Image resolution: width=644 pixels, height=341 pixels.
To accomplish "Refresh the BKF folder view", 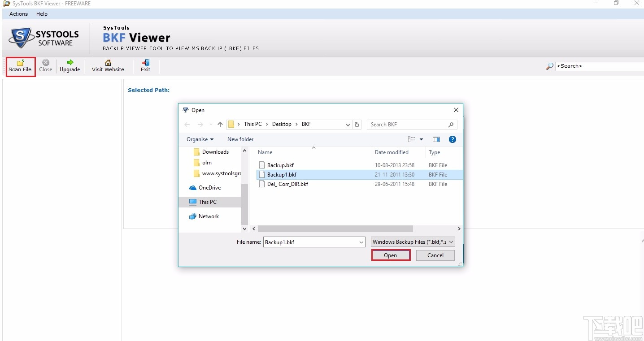I will coord(357,125).
